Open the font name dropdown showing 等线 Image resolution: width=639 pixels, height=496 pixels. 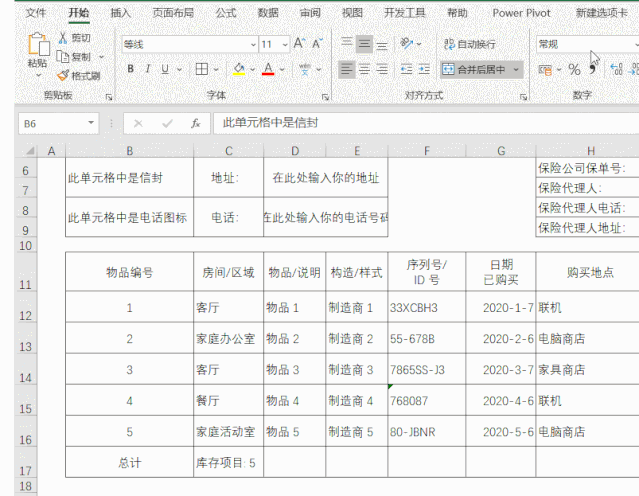click(186, 45)
